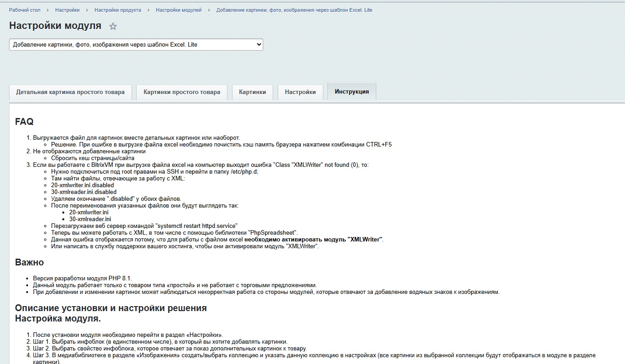Expand breadcrumb arrow after Настройки продукта

[148, 10]
